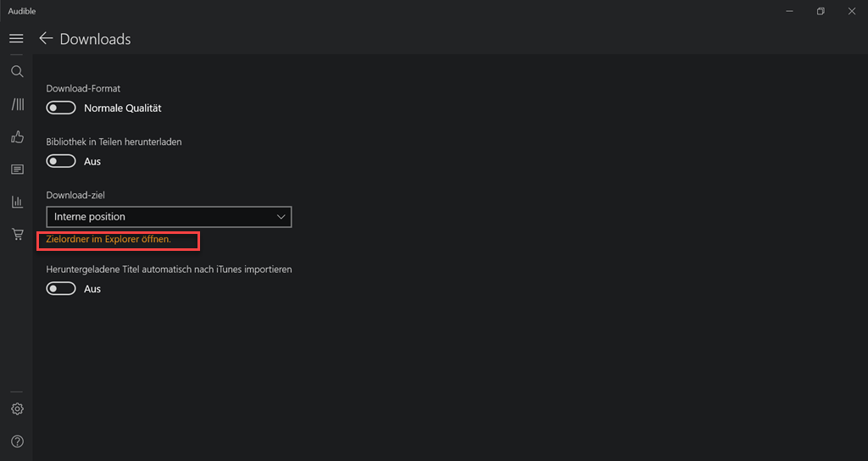Open the Download-ziel combo box

(168, 217)
